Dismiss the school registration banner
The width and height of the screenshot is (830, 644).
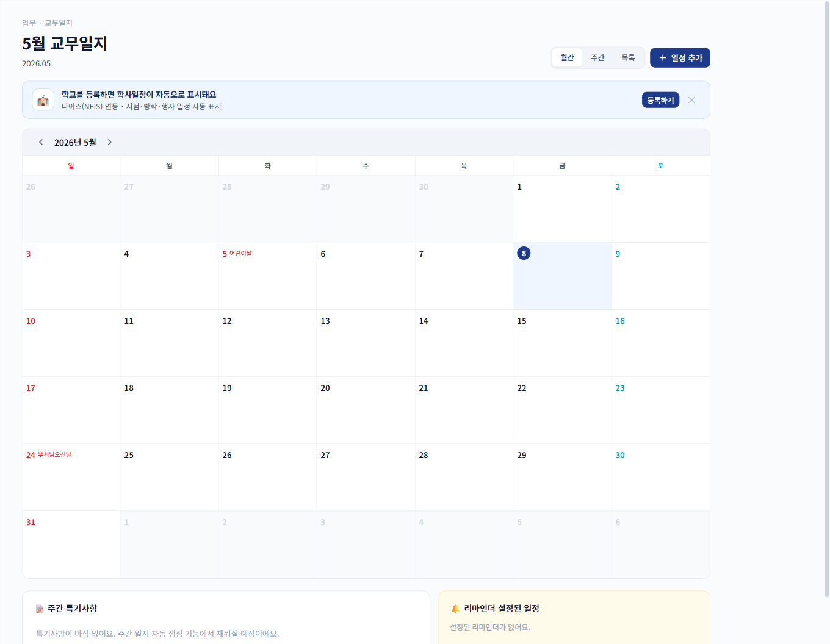coord(691,100)
